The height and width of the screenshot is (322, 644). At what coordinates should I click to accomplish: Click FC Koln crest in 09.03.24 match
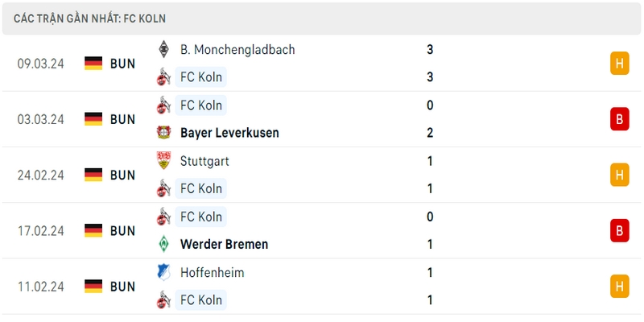pyautogui.click(x=163, y=76)
